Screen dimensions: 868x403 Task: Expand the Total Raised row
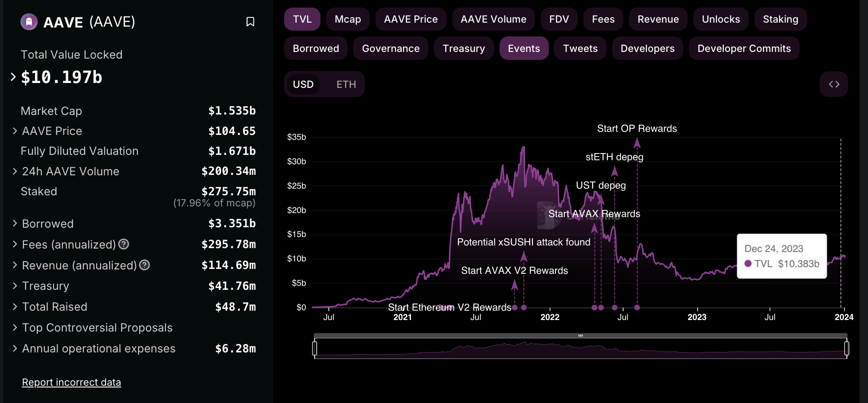15,307
